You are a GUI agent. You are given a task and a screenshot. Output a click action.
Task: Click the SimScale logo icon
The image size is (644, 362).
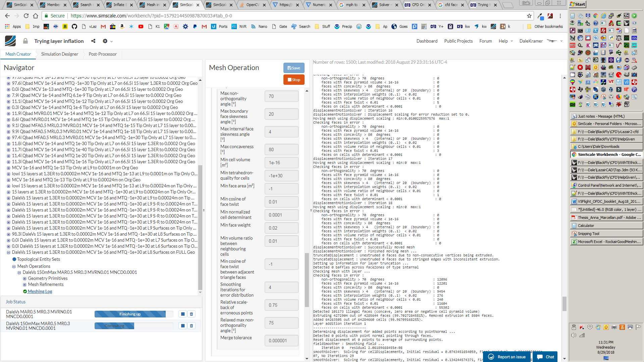(x=10, y=41)
